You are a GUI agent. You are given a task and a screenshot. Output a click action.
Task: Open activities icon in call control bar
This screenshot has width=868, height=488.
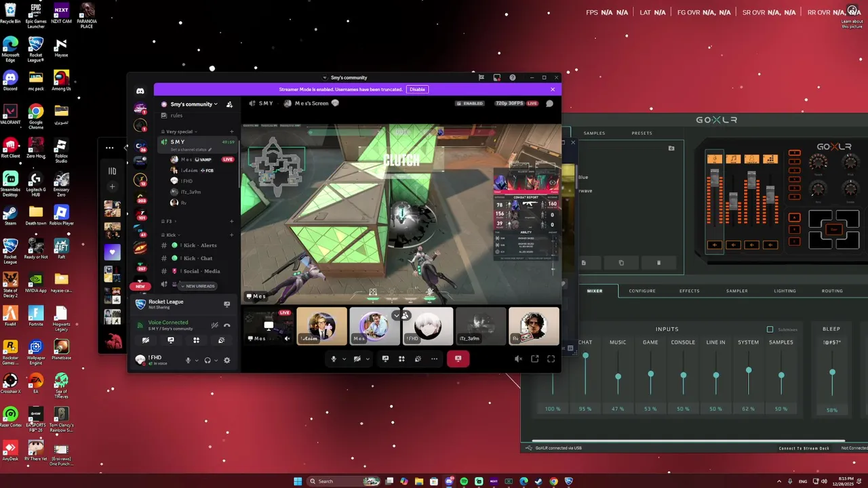pyautogui.click(x=401, y=359)
